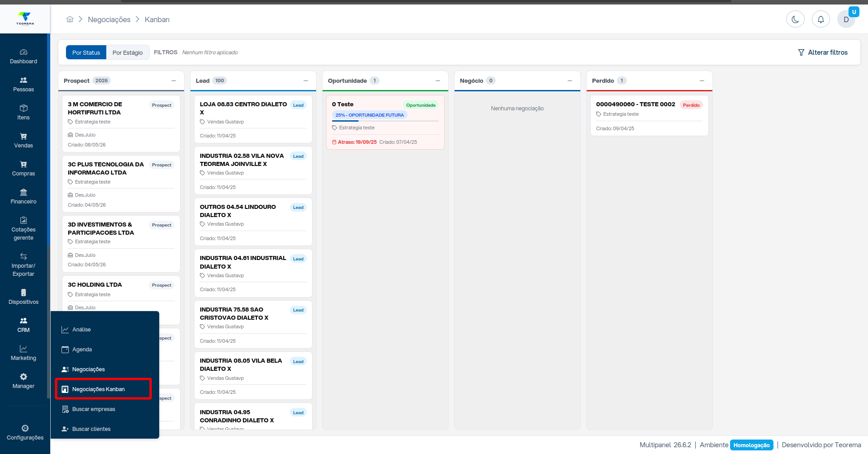
Task: Click Atraso: 19/09/25 overdue label
Action: pyautogui.click(x=355, y=142)
